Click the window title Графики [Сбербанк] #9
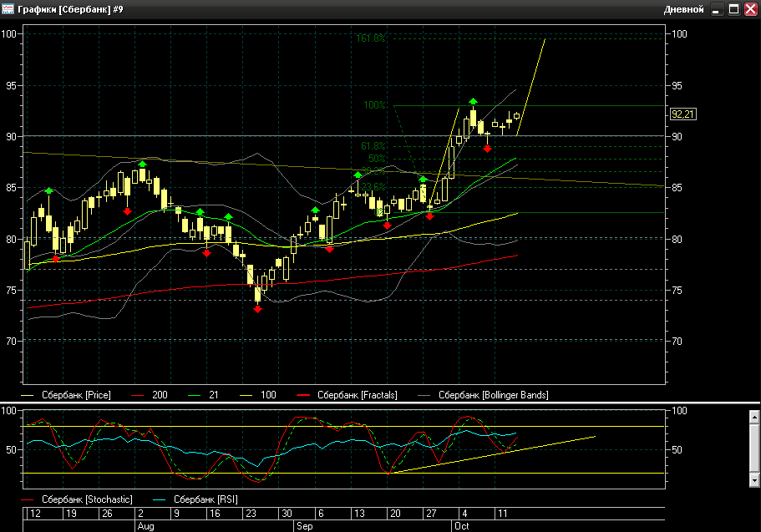The width and height of the screenshot is (761, 532). (x=70, y=9)
